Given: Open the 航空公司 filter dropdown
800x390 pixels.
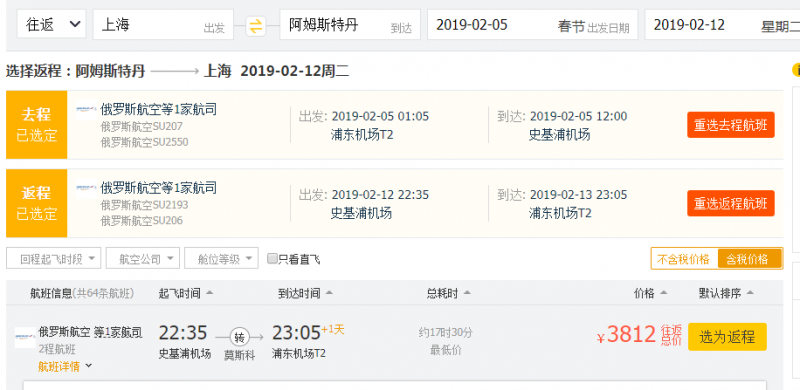Looking at the screenshot, I should (142, 258).
